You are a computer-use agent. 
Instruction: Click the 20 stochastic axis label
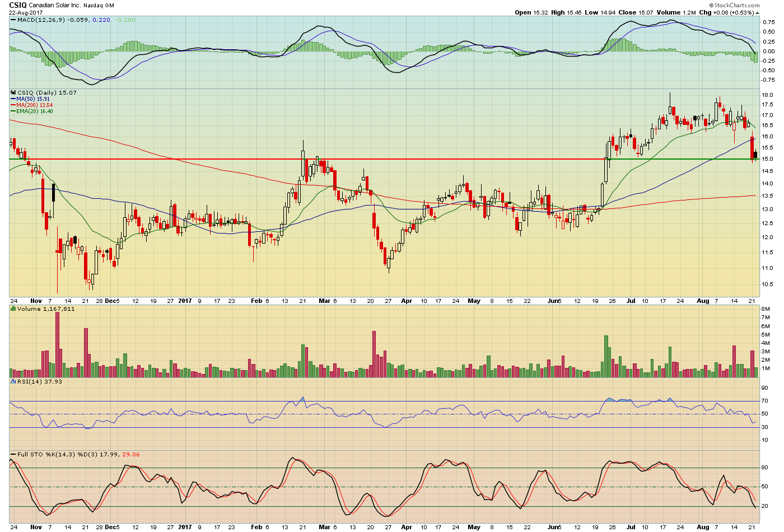tap(764, 506)
